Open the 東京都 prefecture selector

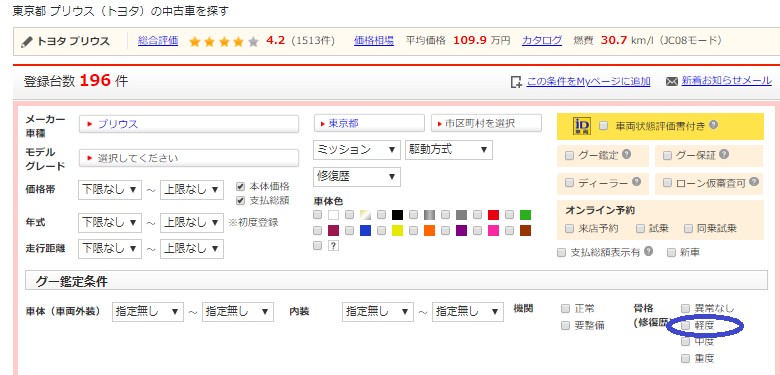click(369, 123)
